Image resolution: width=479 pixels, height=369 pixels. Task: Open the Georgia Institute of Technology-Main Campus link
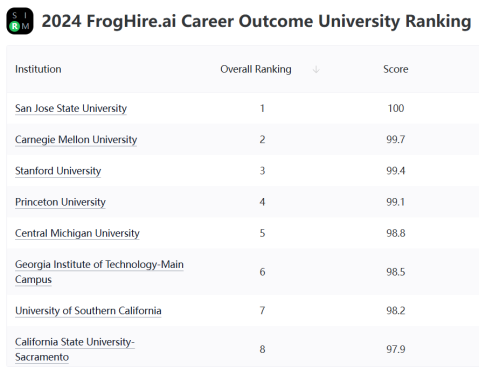99,272
